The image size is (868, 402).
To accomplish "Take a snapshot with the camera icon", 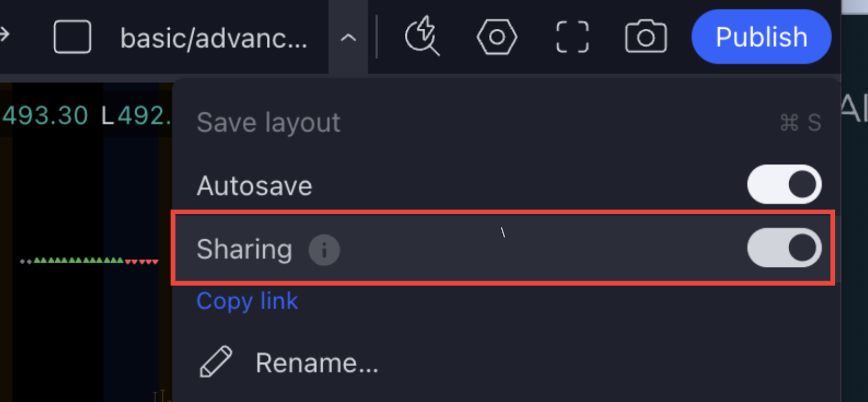I will [646, 36].
